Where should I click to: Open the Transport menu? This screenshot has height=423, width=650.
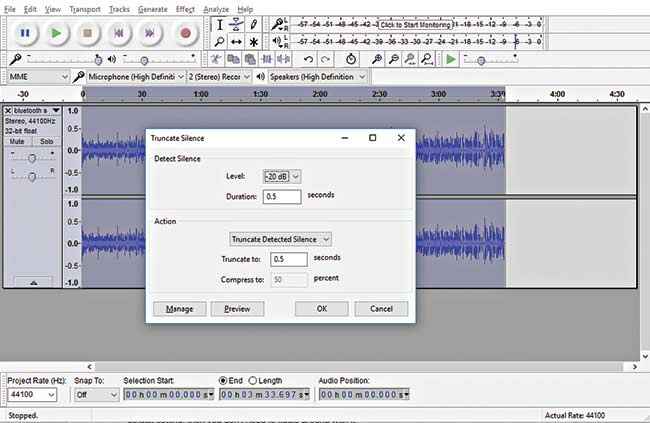tap(85, 9)
